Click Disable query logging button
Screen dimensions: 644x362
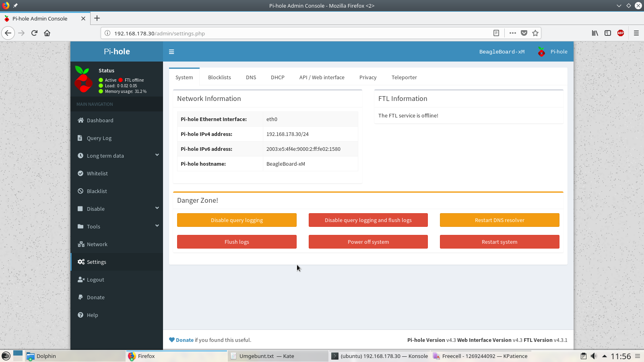click(x=237, y=220)
